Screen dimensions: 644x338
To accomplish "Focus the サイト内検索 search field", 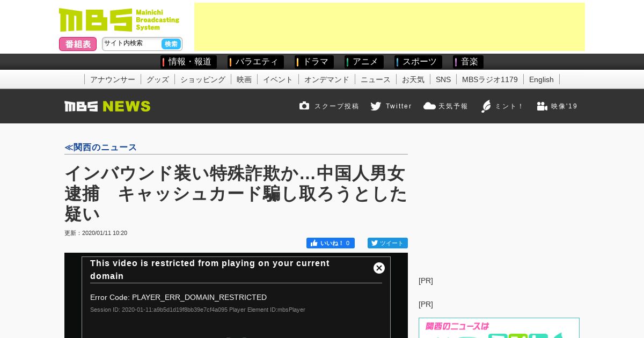I will [x=131, y=43].
